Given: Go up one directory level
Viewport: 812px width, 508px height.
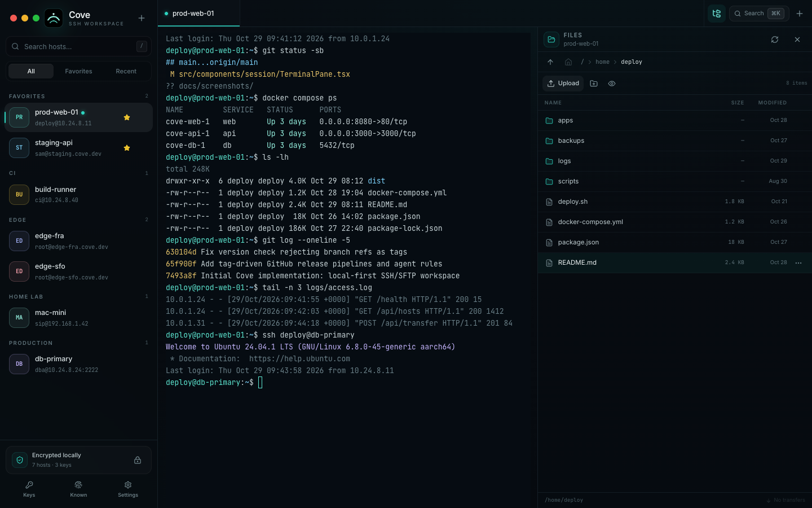Looking at the screenshot, I should point(550,62).
